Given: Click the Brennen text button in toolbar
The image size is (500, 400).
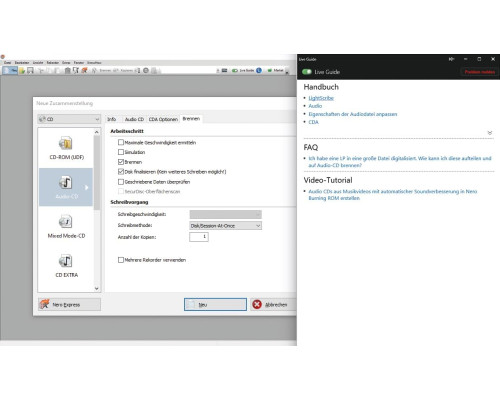Looking at the screenshot, I should point(105,70).
